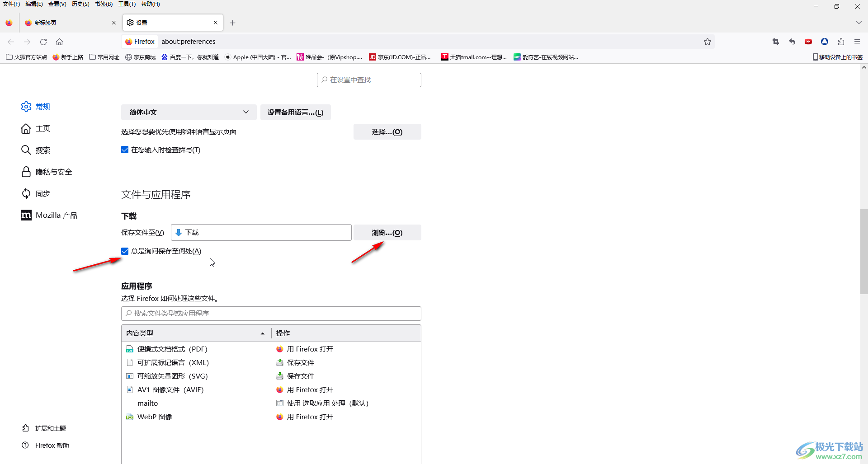
Task: Open the 天猫tmall.com bookmark
Action: click(474, 57)
